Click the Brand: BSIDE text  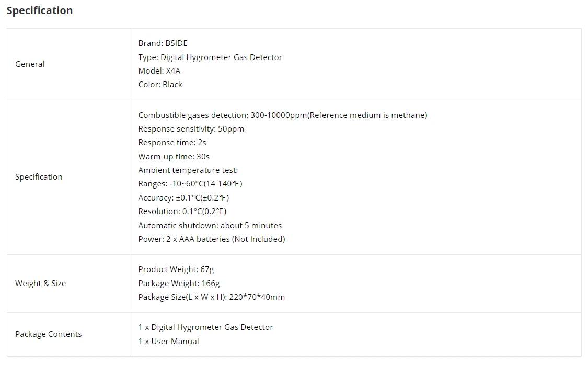pos(163,43)
